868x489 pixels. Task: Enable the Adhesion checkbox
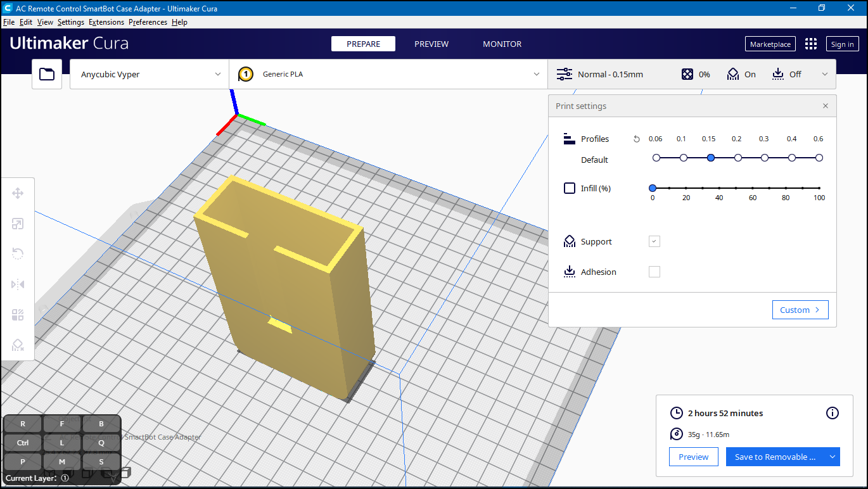[x=654, y=272]
